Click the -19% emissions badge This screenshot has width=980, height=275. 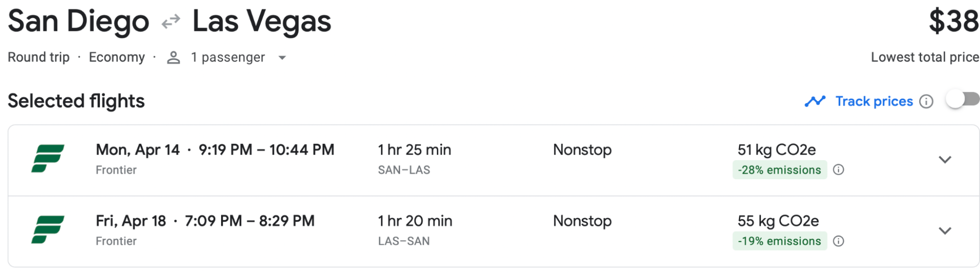pyautogui.click(x=779, y=241)
